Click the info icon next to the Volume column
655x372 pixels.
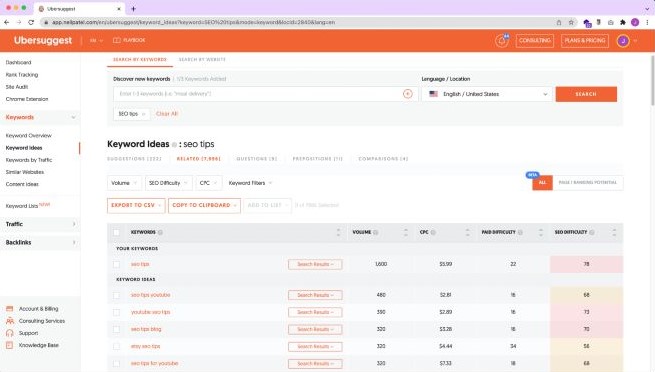376,232
